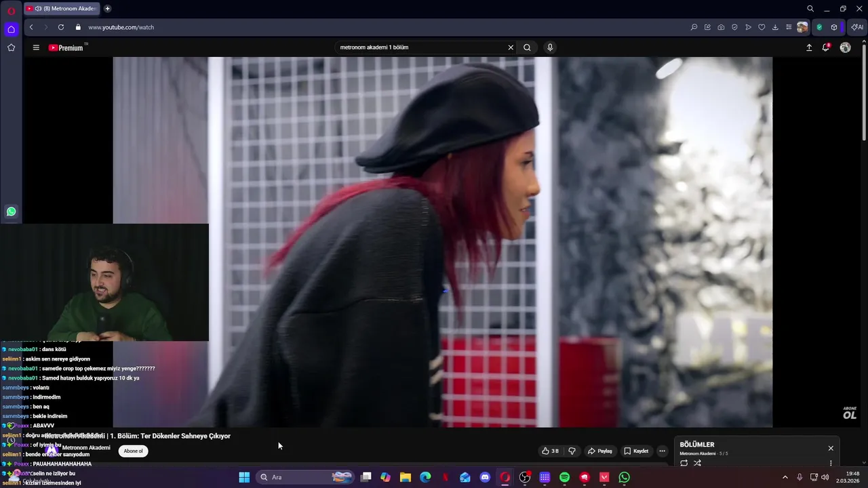The width and height of the screenshot is (868, 488).
Task: Dislike the video with thumbs down
Action: [572, 451]
